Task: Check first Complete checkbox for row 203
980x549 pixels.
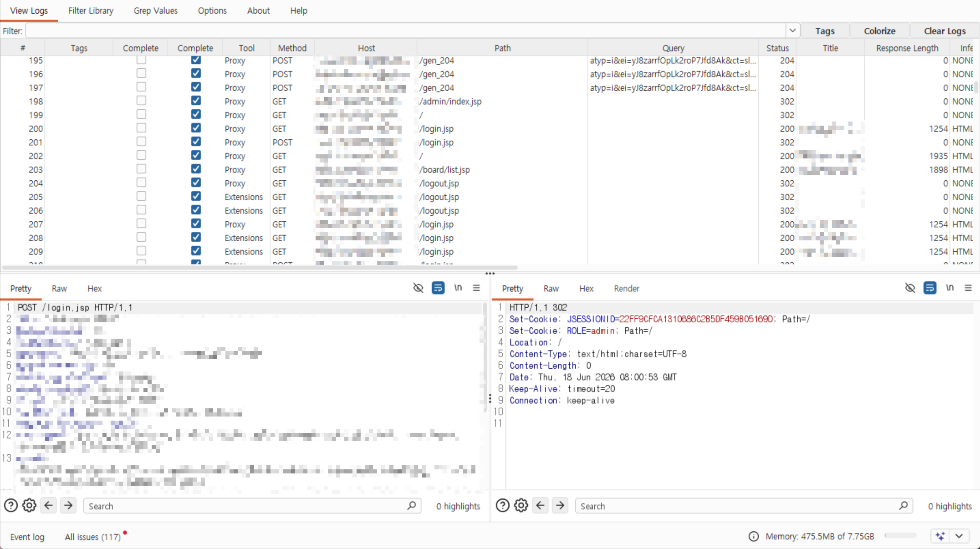Action: 141,169
